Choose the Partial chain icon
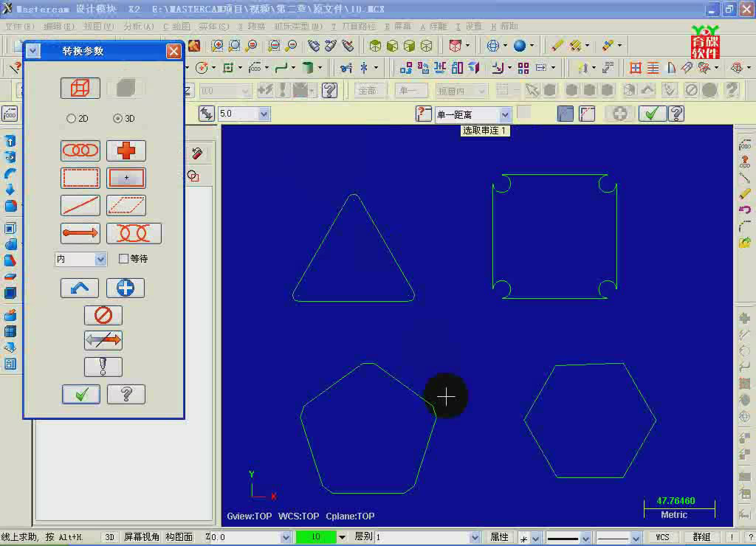 pyautogui.click(x=134, y=233)
